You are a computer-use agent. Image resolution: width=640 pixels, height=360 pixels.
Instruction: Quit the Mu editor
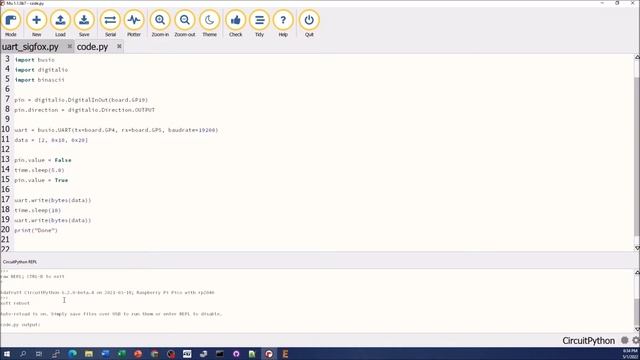(309, 24)
